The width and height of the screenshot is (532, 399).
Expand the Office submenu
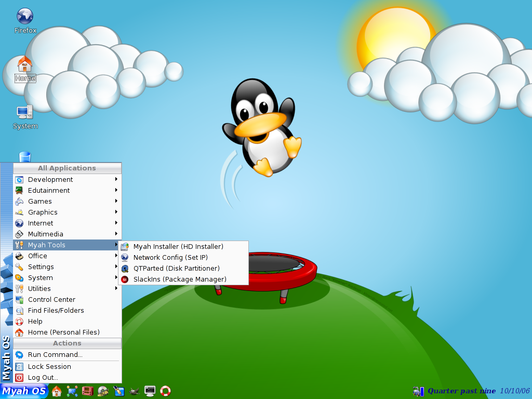click(x=67, y=256)
